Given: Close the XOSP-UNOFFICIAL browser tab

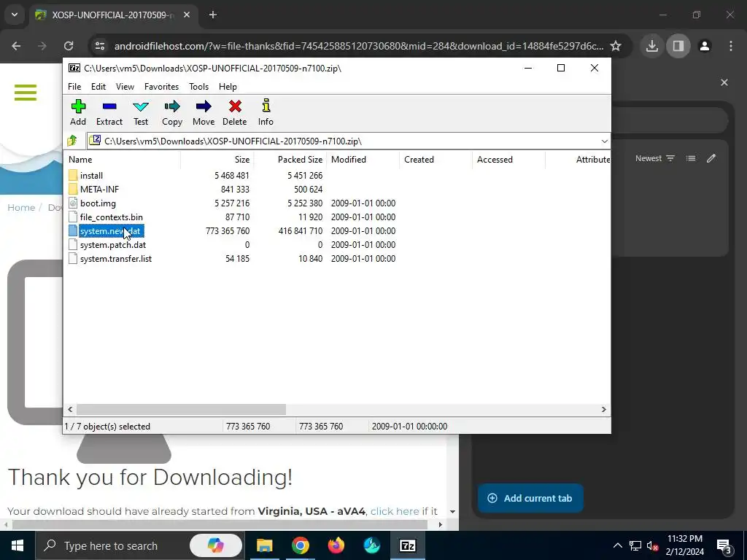Looking at the screenshot, I should click(187, 15).
